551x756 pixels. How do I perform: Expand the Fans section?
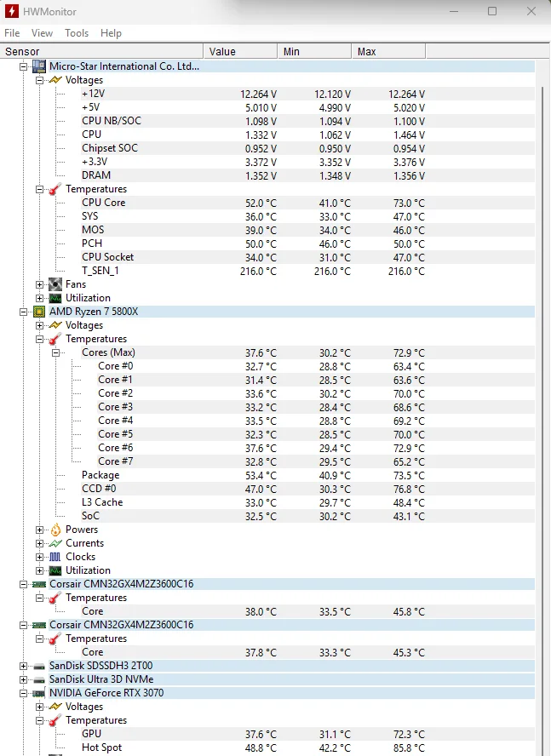40,284
